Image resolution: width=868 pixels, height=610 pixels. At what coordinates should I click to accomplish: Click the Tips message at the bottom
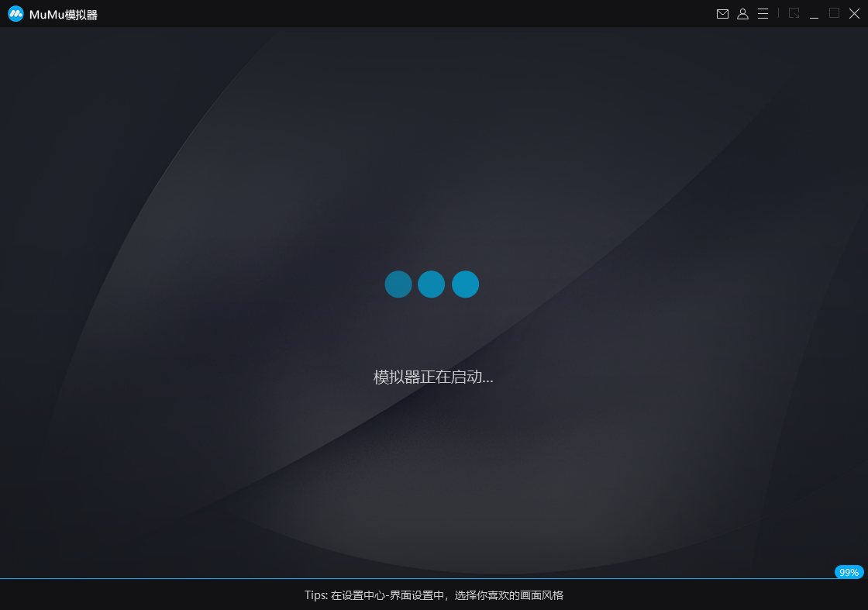434,596
